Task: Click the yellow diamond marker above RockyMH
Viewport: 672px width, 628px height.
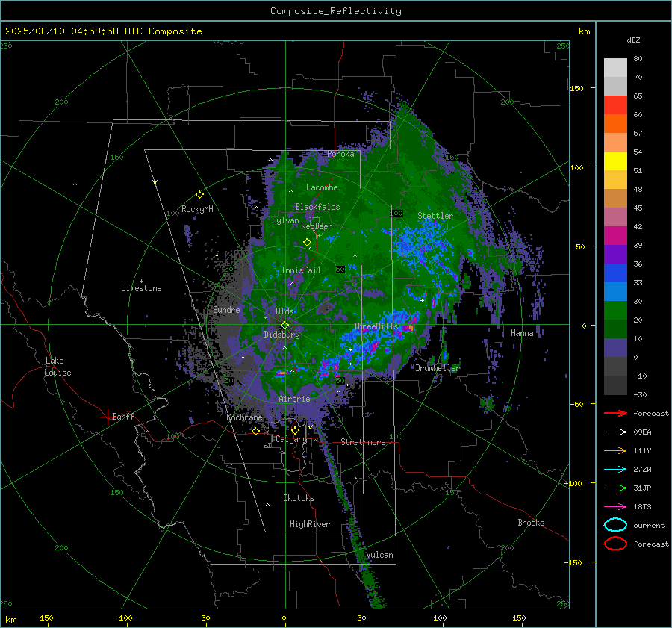Action: coord(199,195)
